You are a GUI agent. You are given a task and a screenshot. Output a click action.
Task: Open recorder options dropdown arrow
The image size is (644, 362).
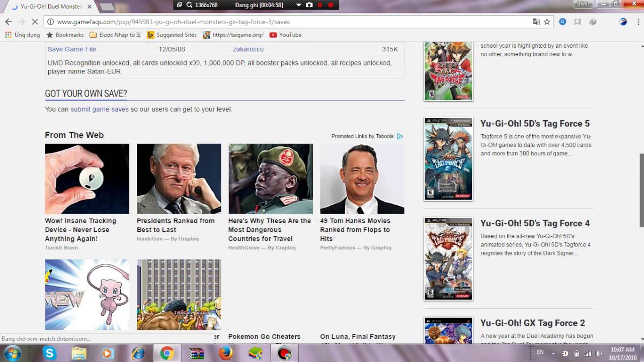298,5
